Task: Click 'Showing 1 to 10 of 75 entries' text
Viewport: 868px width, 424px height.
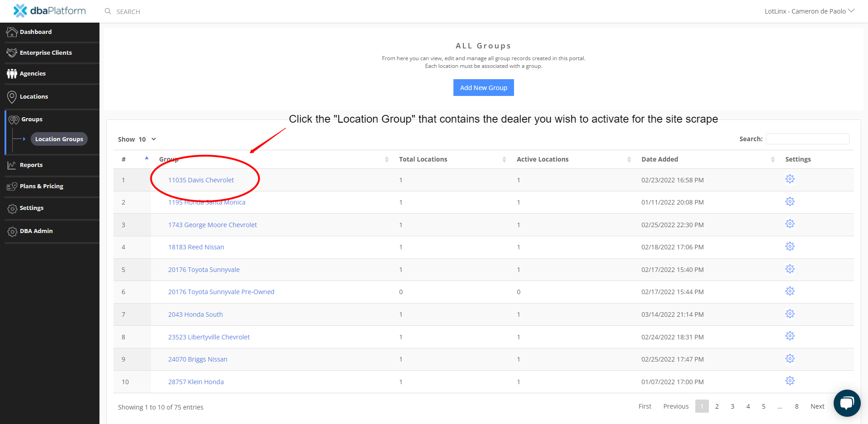Action: click(x=160, y=407)
